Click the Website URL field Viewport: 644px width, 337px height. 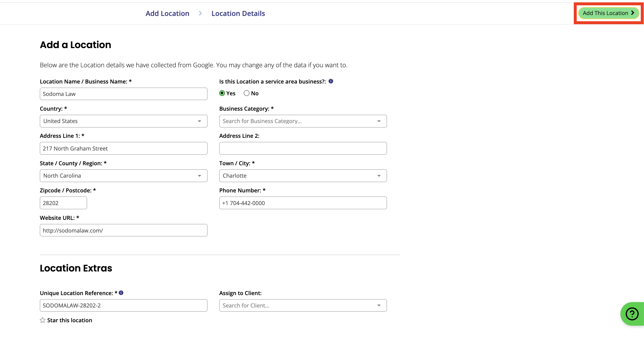pyautogui.click(x=123, y=230)
